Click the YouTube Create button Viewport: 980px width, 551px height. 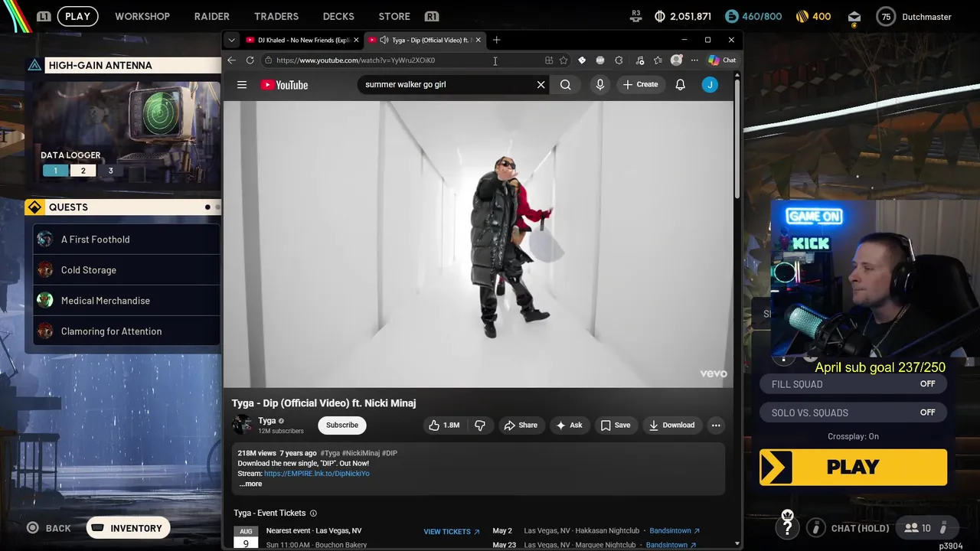coord(640,84)
